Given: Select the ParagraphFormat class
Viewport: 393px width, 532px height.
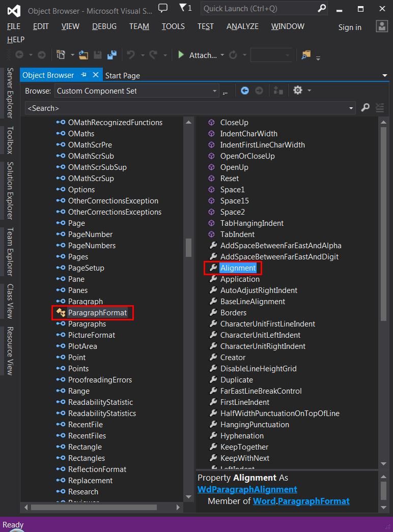Looking at the screenshot, I should point(97,312).
